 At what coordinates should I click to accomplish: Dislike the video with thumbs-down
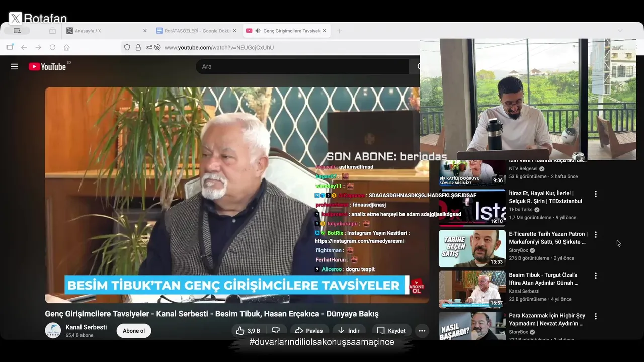coord(276,330)
